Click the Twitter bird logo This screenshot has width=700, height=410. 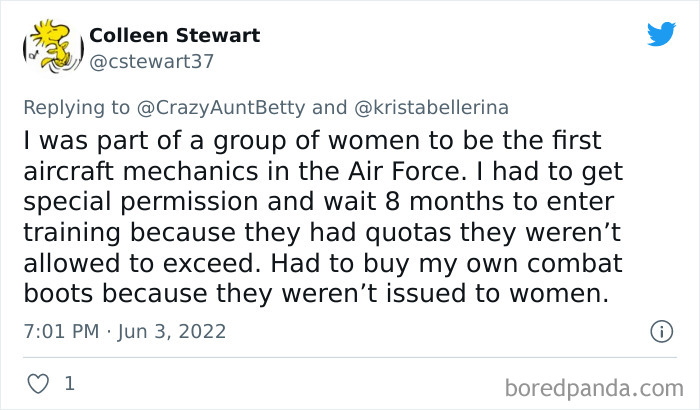point(661,34)
